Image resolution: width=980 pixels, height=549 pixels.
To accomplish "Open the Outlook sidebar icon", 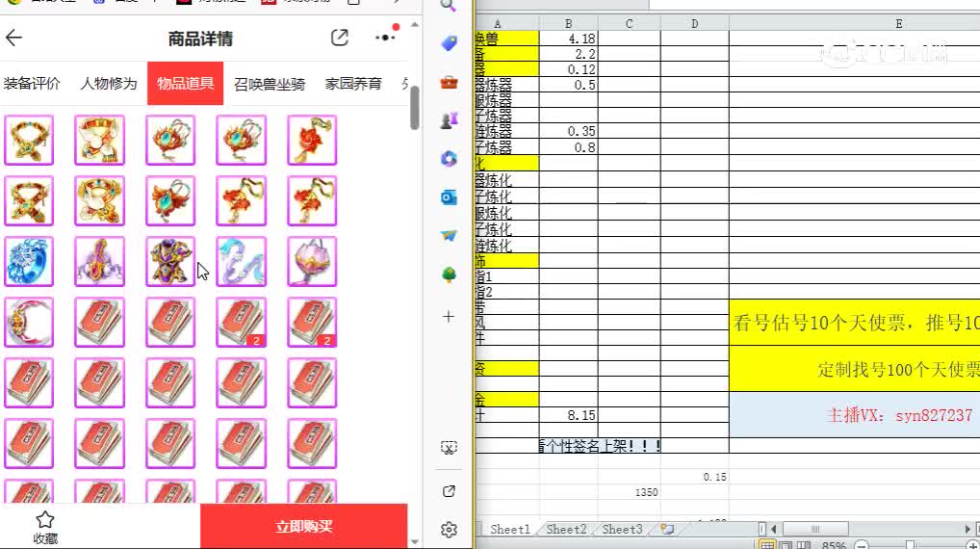I will coord(449,197).
